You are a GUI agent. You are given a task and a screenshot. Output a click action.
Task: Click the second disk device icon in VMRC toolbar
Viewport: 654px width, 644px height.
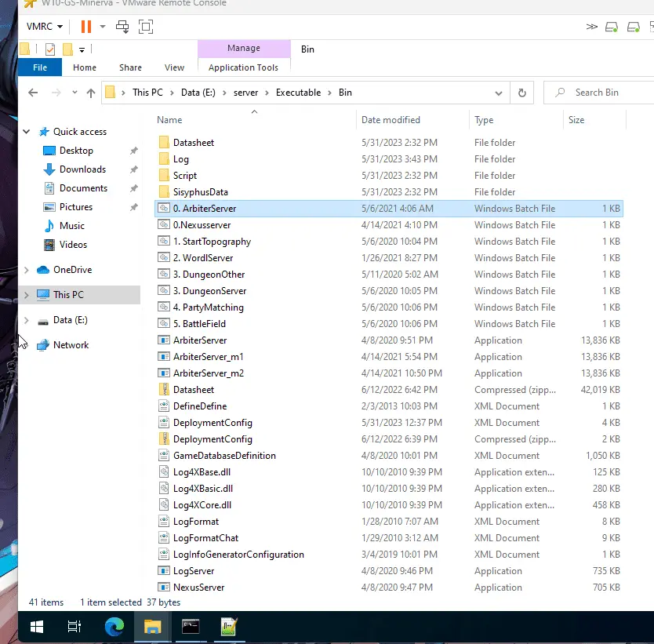[633, 27]
